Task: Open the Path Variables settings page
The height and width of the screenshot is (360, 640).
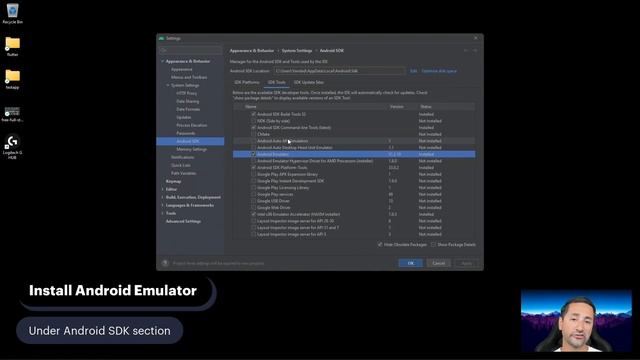Action: 184,173
